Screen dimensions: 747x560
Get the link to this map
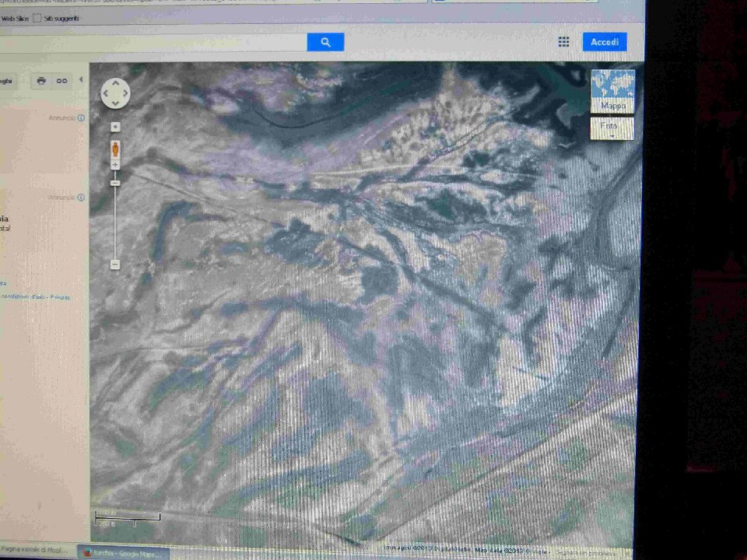pyautogui.click(x=62, y=81)
